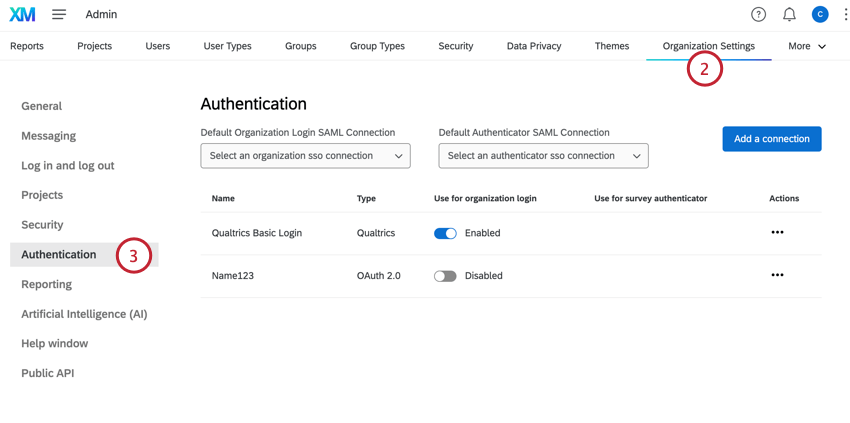Click the XM logo icon
Viewport: 850px width, 423px height.
point(22,15)
